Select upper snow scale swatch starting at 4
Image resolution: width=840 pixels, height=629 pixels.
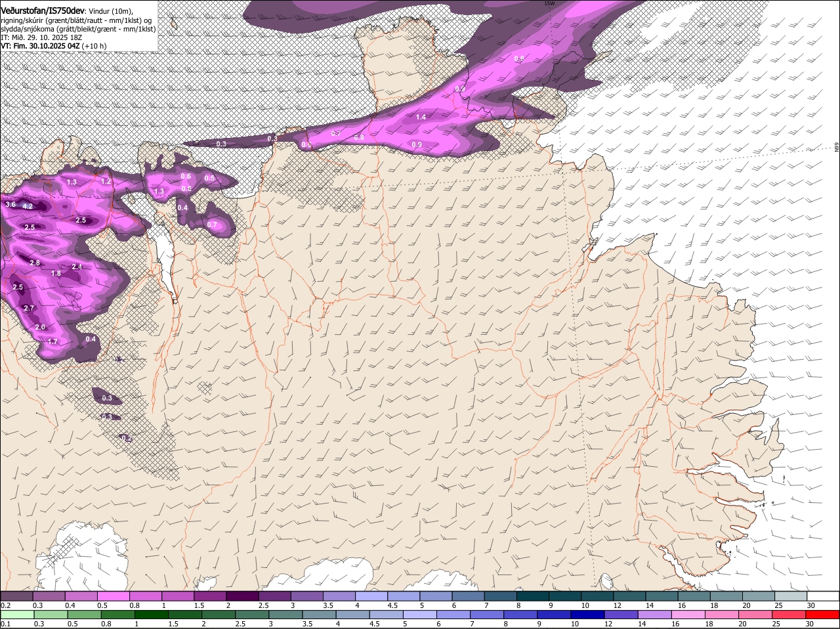371,596
